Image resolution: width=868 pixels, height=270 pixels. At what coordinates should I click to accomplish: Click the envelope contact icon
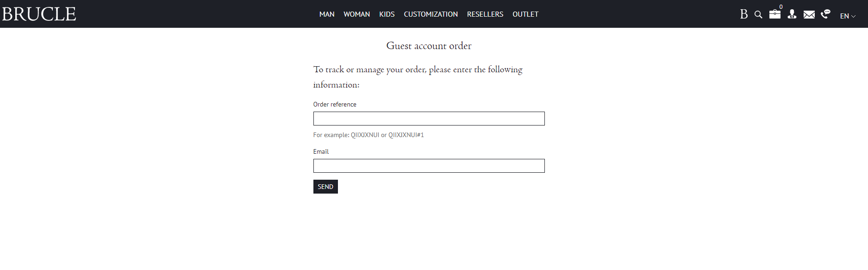click(x=809, y=15)
